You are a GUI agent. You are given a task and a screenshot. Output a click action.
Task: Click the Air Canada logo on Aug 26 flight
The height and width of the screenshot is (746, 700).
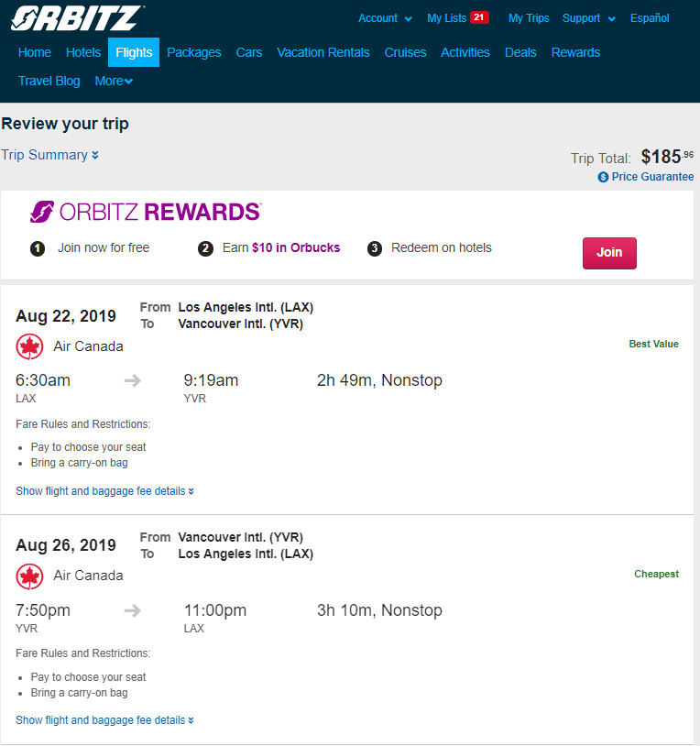point(29,576)
